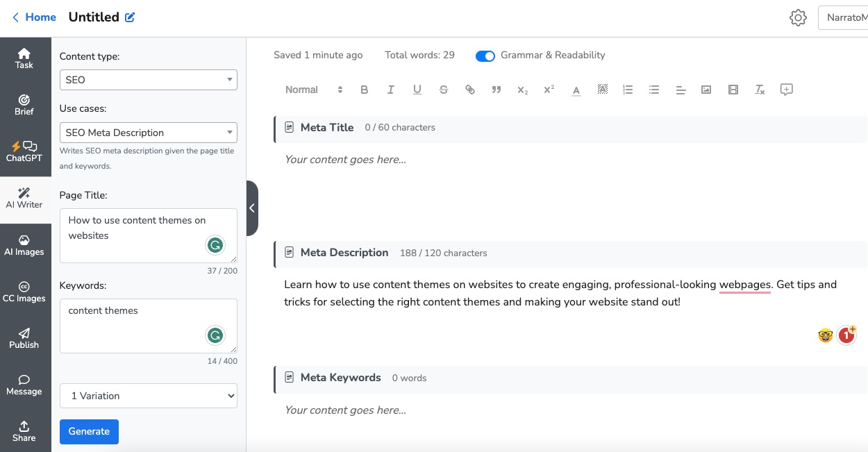Switch to the ChatGPT sidebar tab
The image size is (868, 452).
pos(24,151)
